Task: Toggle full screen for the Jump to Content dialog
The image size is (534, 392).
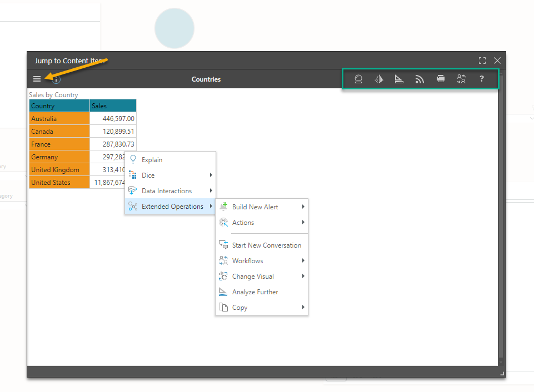Action: point(482,61)
